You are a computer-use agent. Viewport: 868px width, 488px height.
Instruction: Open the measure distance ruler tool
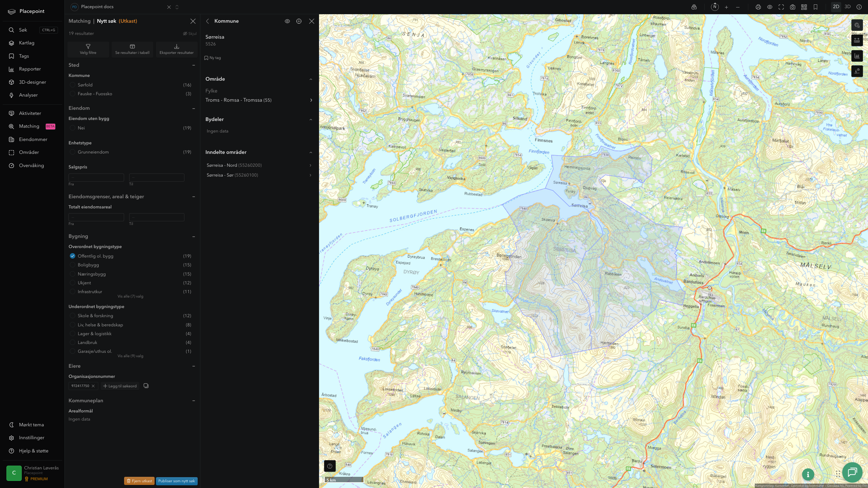pos(857,40)
